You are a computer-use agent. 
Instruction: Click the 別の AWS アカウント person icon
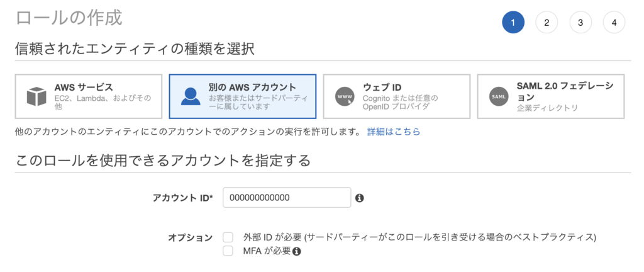191,96
